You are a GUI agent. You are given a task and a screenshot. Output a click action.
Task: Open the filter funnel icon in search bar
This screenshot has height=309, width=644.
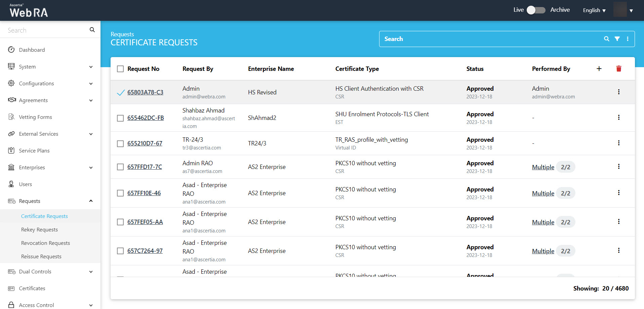pos(617,39)
